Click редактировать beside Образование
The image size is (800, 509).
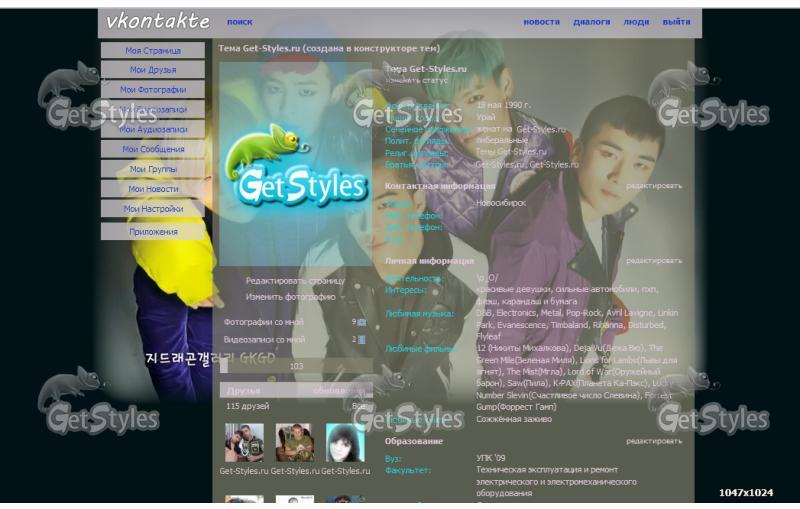(x=654, y=441)
